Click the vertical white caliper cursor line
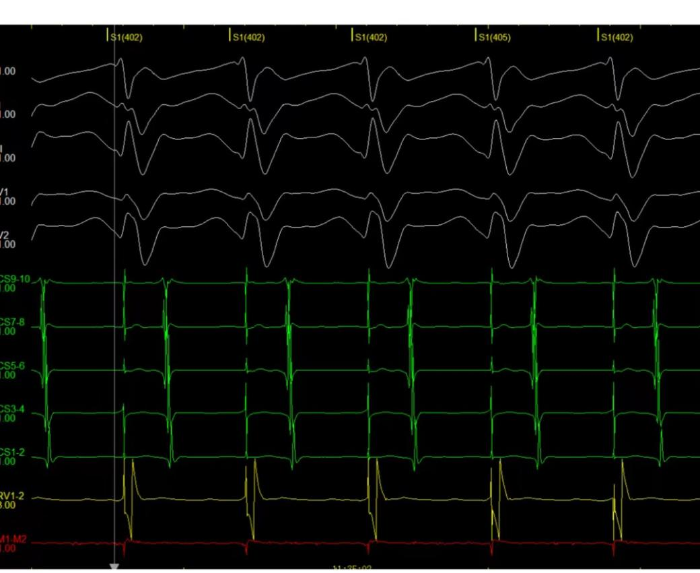Screen dimensions: 700x573 click(x=115, y=300)
